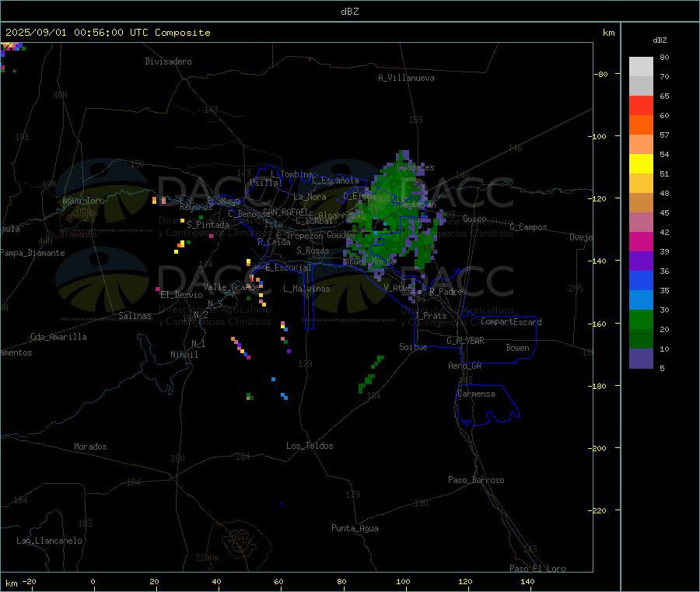Select the purple 5 dBZ legend swatch
Image resolution: width=700 pixels, height=592 pixels.
pos(641,359)
